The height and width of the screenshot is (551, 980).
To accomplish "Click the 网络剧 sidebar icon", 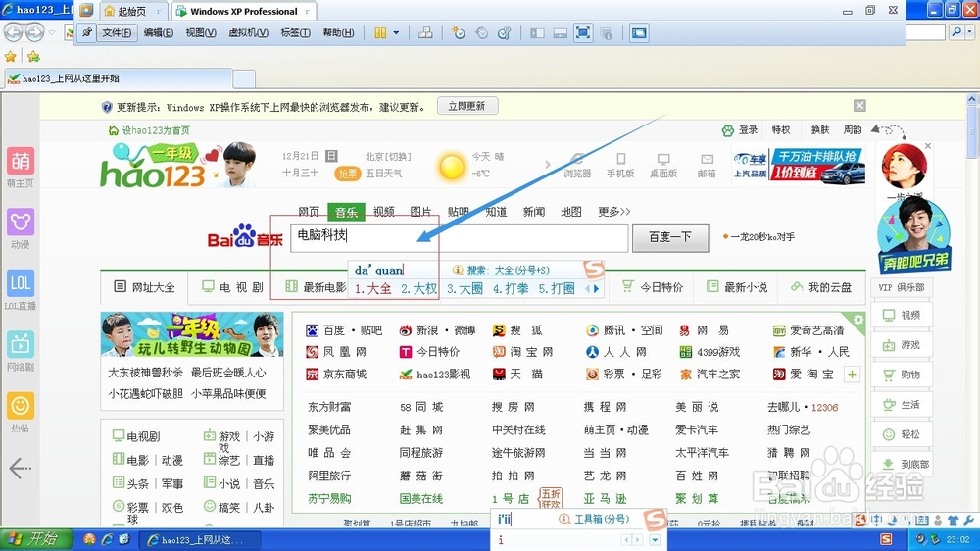I will 20,345.
